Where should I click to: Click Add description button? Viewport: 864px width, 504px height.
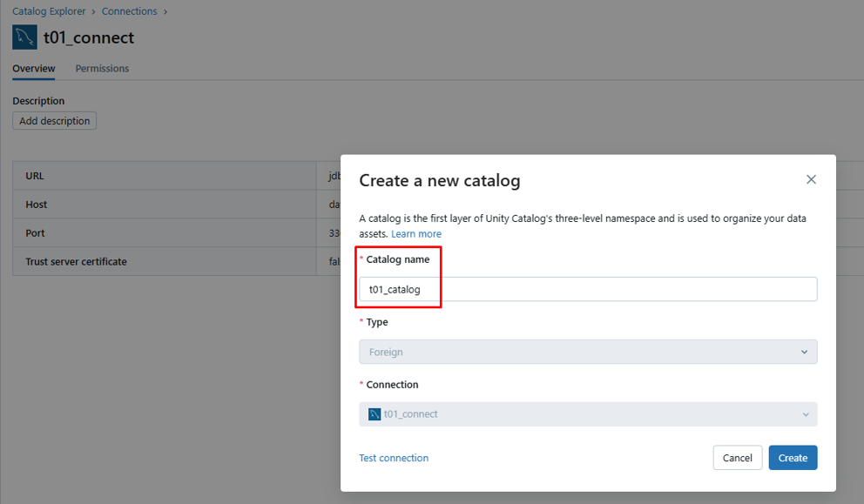click(x=54, y=121)
